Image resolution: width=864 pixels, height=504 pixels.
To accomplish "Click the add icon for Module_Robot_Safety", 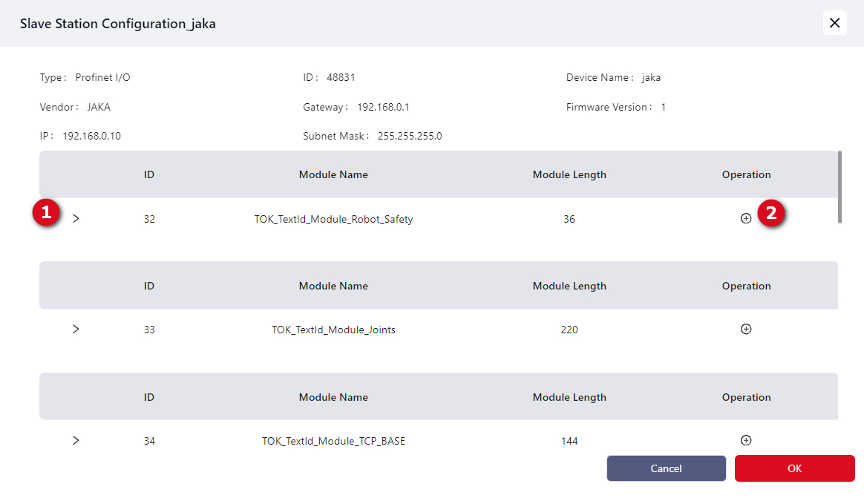I will point(746,219).
